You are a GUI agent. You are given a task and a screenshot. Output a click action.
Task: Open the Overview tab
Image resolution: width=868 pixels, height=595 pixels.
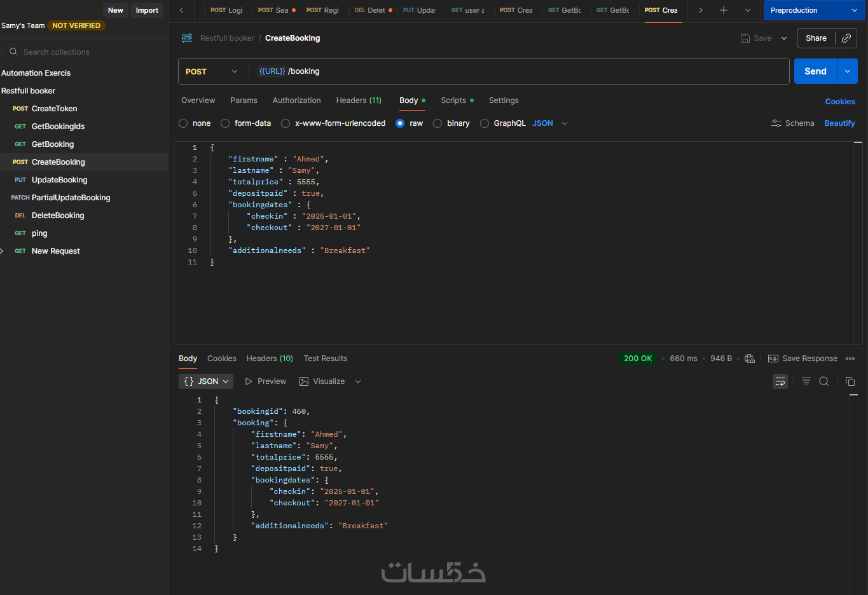[198, 100]
